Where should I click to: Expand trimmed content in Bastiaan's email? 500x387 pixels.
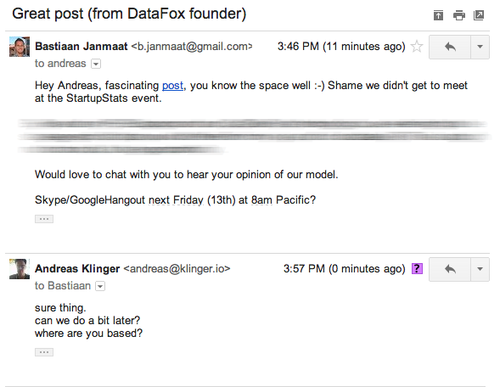point(44,219)
